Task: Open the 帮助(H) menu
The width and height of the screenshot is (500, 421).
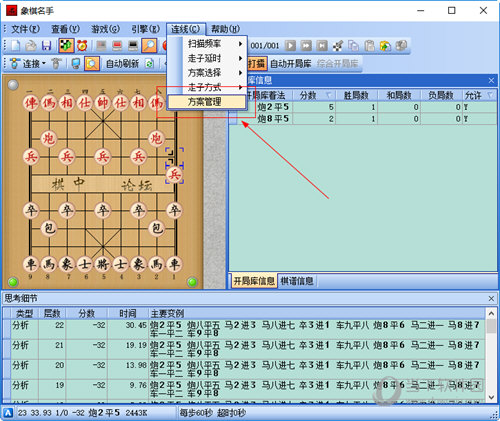Action: [x=226, y=29]
